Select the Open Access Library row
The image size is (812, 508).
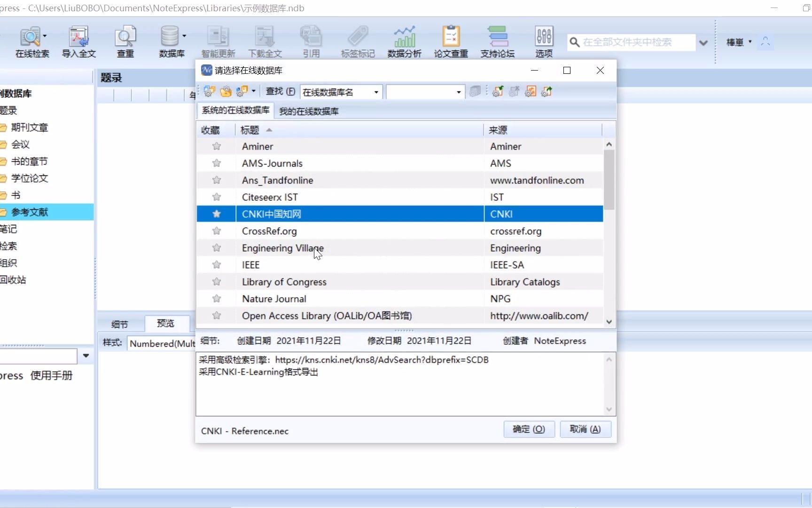(x=400, y=316)
